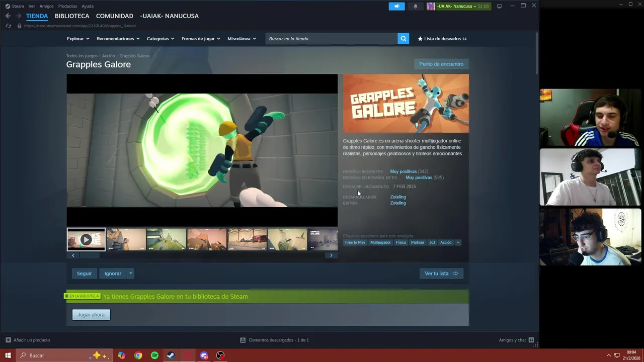The image size is (644, 362).
Task: Expand the Miscelánea dropdown
Action: [242, 39]
